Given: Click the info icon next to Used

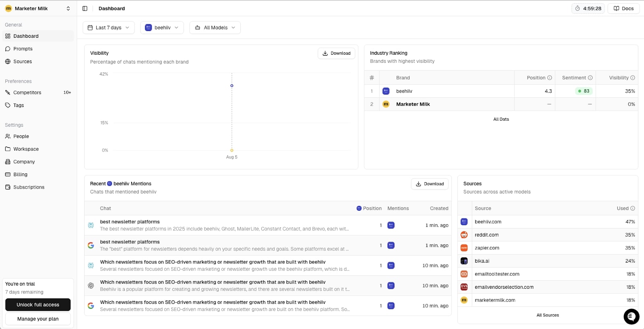Looking at the screenshot, I should (632, 208).
